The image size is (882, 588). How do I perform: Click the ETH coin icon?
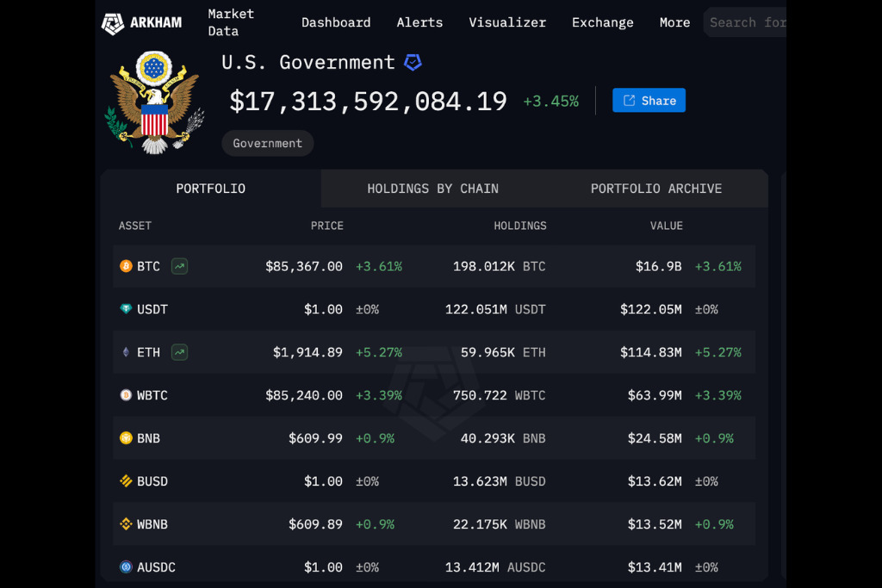(126, 352)
